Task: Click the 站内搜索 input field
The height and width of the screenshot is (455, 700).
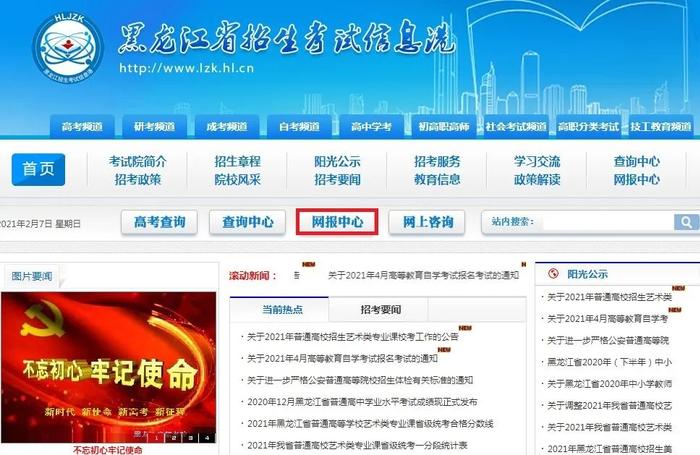Action: pos(607,222)
